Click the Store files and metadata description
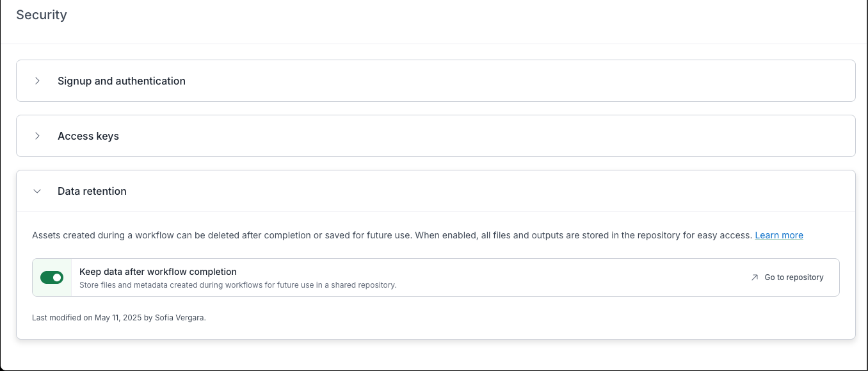 pos(238,285)
